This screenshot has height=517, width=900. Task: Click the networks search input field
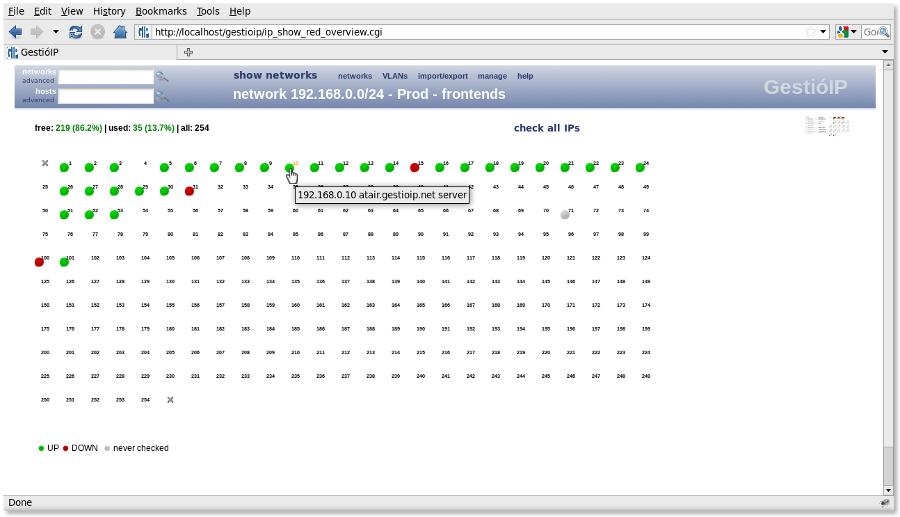tap(106, 77)
